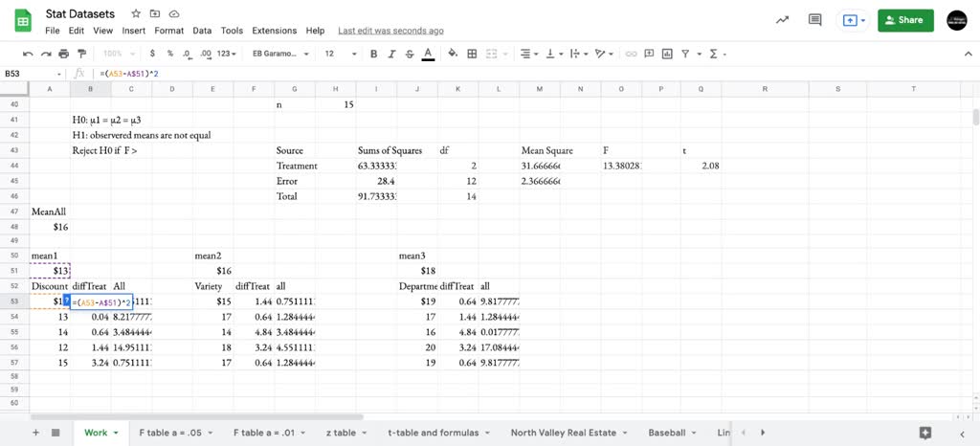This screenshot has width=980, height=446.
Task: Open the 'Last edit was seconds ago' link
Action: [x=390, y=31]
